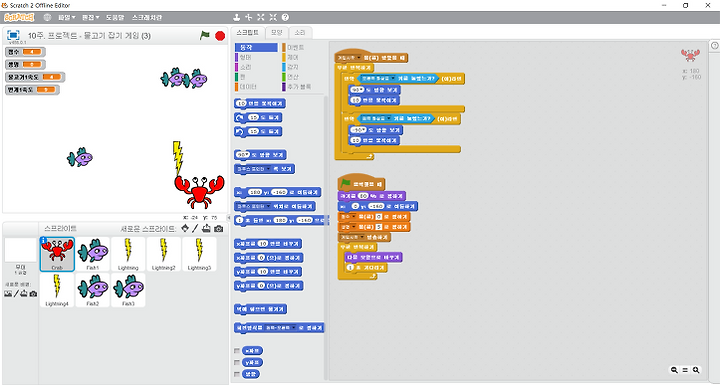Select the Shrink sprite tool in the top toolbar

point(273,17)
